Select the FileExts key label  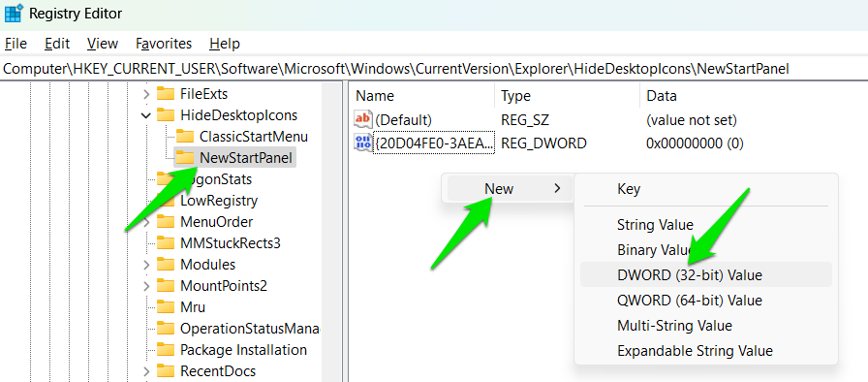(x=203, y=94)
